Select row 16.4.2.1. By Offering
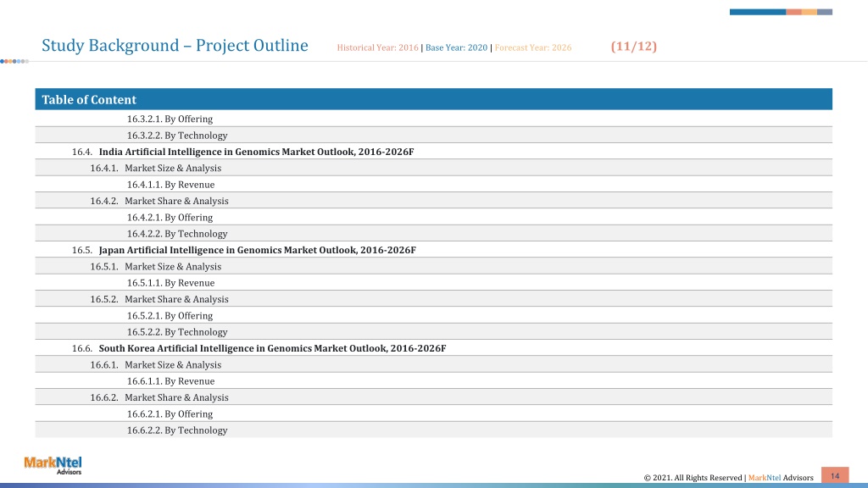This screenshot has height=488, width=868. tap(433, 217)
